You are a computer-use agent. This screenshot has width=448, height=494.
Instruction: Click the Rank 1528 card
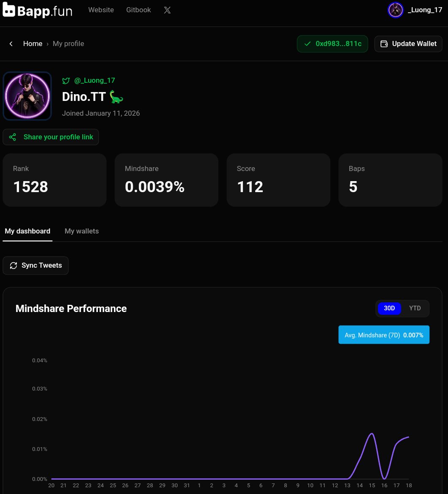pyautogui.click(x=55, y=180)
